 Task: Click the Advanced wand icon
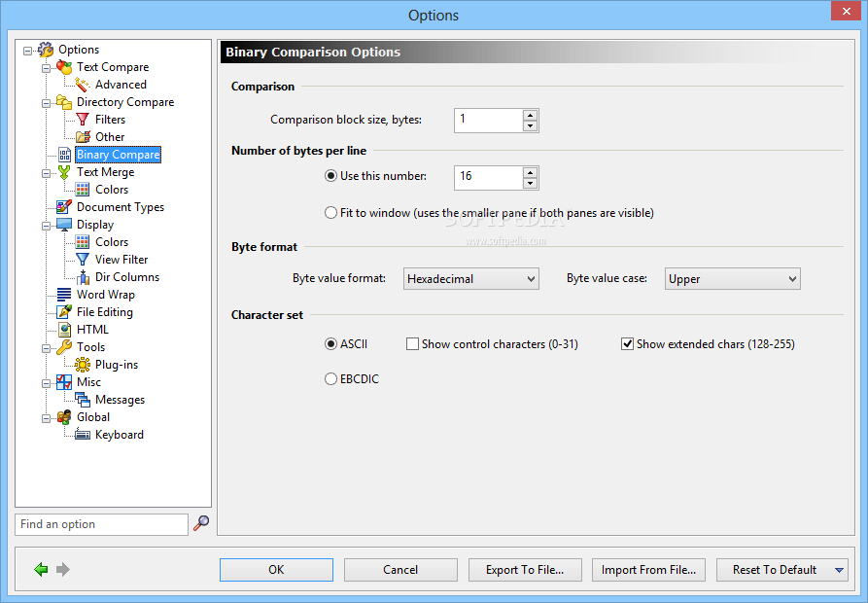83,85
